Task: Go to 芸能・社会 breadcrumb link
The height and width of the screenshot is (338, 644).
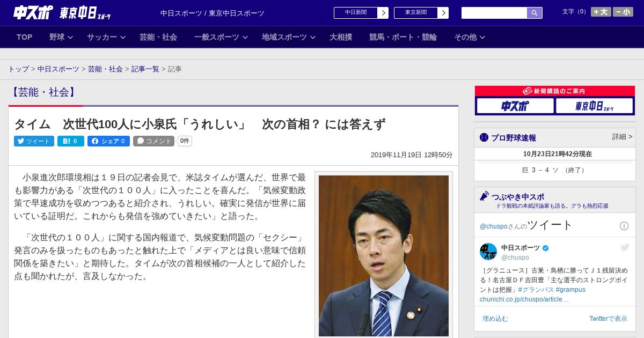Action: coord(105,69)
